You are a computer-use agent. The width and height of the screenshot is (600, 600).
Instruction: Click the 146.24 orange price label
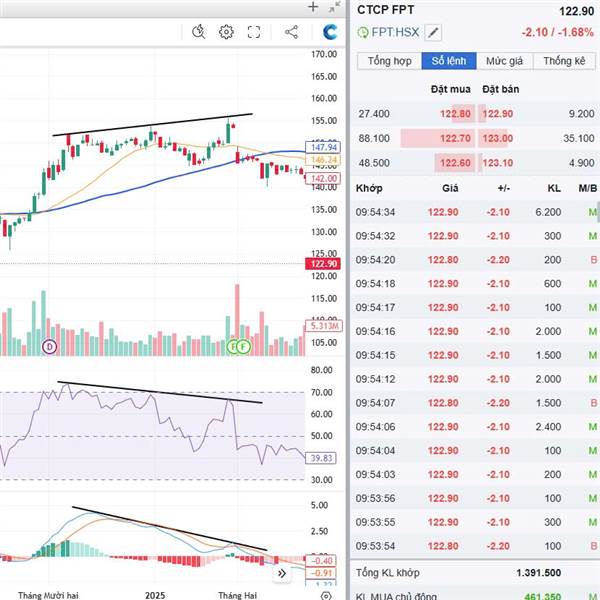coord(323,160)
